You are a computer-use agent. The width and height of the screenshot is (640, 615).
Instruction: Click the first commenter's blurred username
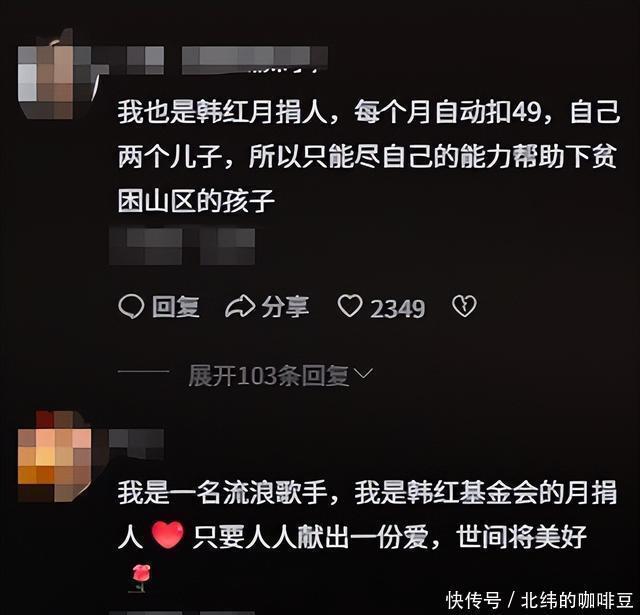[x=254, y=60]
